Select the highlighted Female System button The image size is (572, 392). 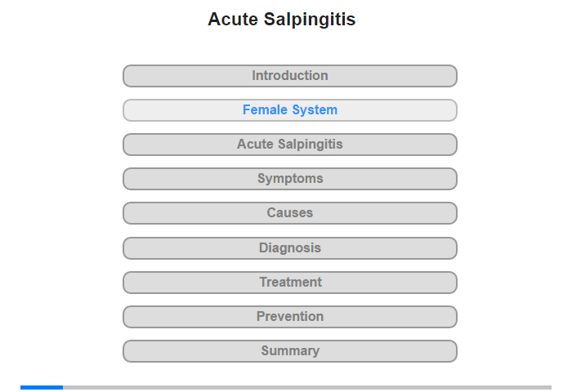click(x=290, y=110)
